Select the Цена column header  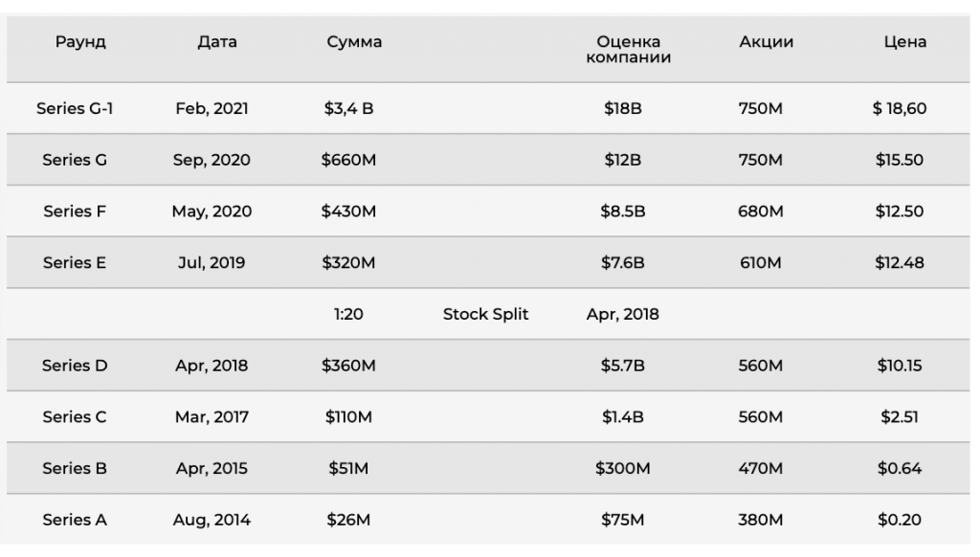(x=905, y=42)
